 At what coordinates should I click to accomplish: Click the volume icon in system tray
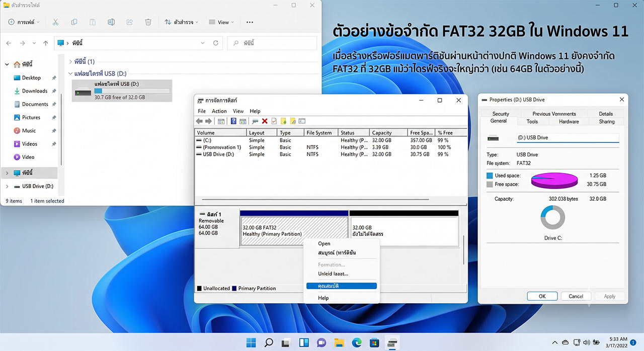point(586,342)
